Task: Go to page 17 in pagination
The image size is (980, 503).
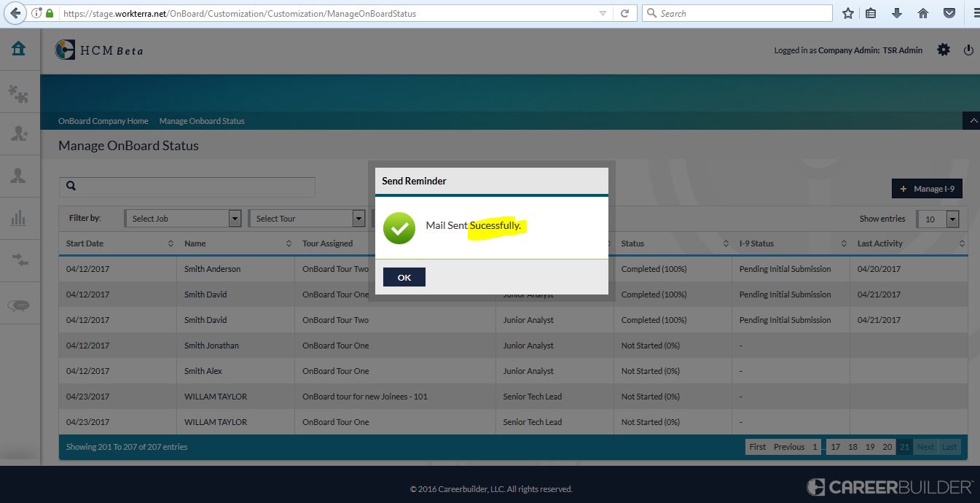Action: [x=836, y=447]
